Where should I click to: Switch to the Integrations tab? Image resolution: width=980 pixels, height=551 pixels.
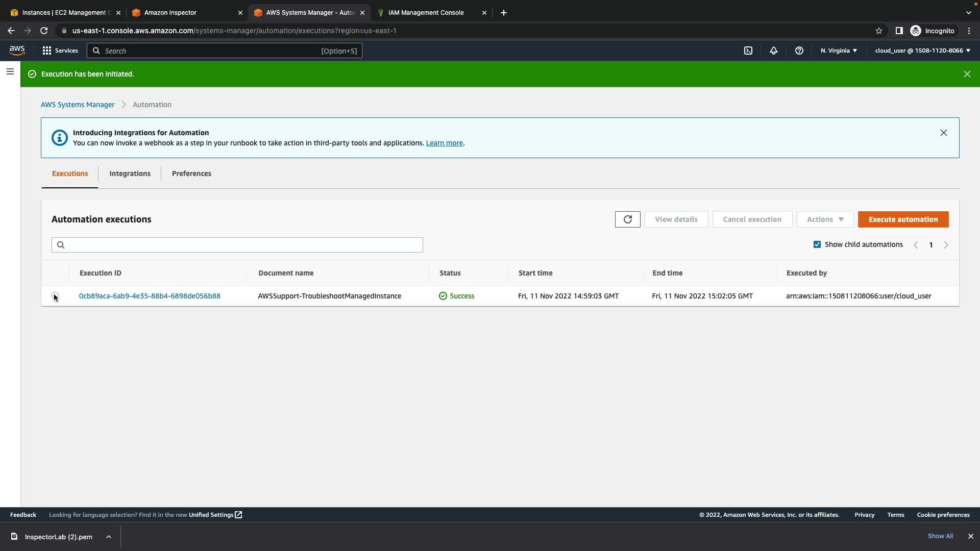[130, 173]
